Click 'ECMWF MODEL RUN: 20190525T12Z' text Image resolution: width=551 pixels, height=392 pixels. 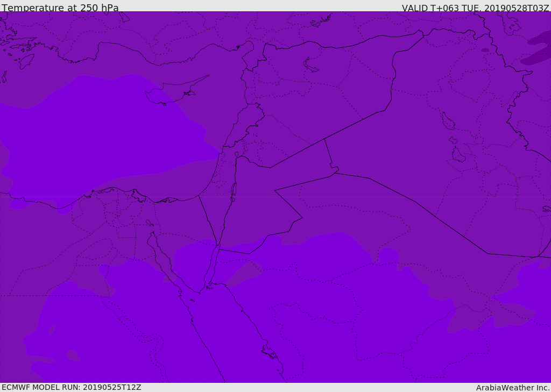[x=72, y=387]
